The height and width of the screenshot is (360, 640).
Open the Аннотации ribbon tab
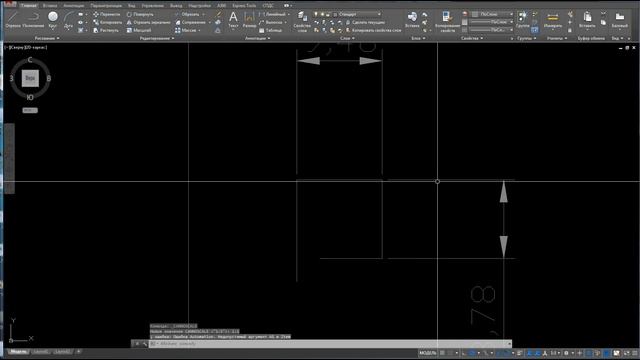[73, 6]
